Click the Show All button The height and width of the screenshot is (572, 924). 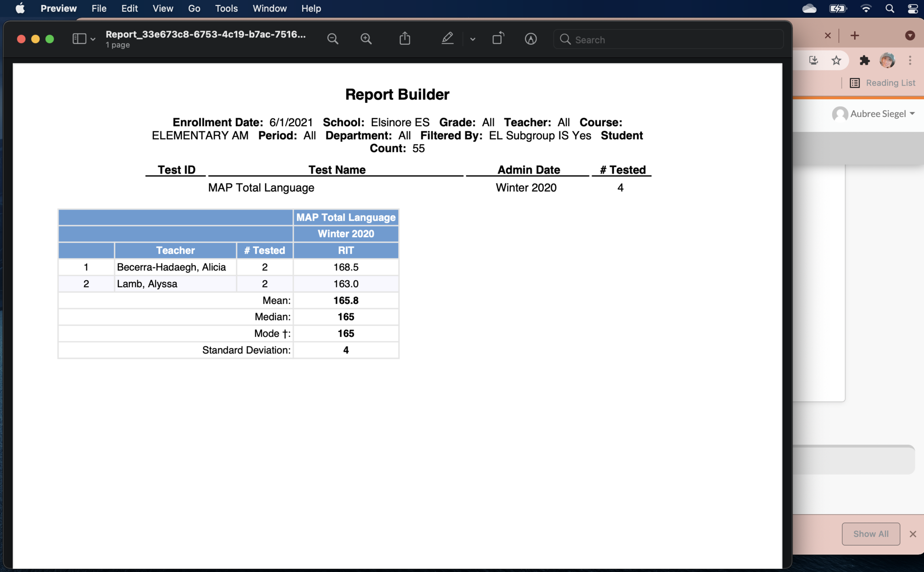(870, 534)
